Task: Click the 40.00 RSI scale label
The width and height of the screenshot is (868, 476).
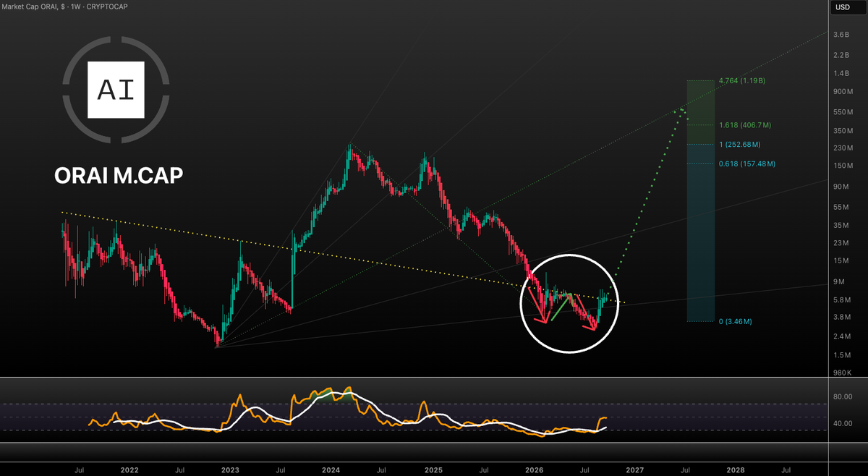Action: point(843,423)
